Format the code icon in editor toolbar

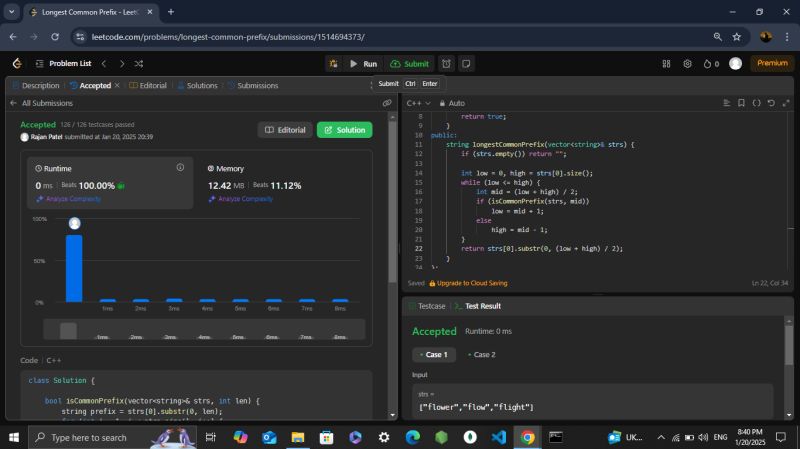click(x=727, y=103)
